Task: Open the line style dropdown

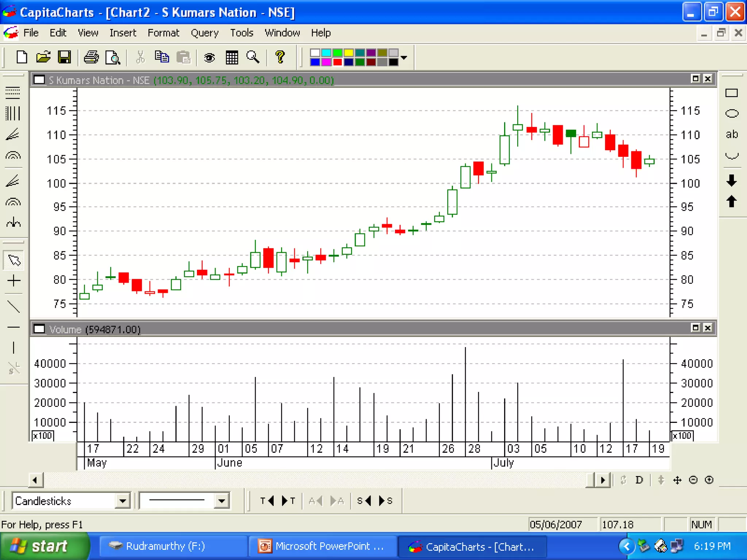Action: (221, 501)
